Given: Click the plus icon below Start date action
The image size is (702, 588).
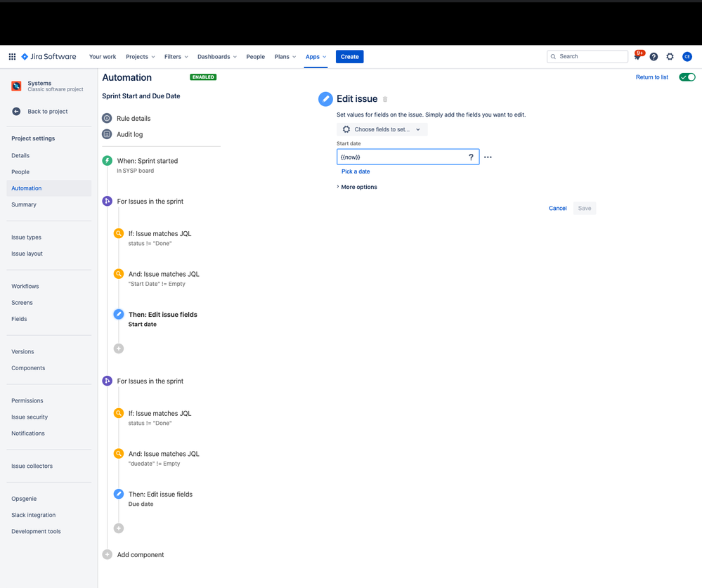Looking at the screenshot, I should [x=119, y=348].
